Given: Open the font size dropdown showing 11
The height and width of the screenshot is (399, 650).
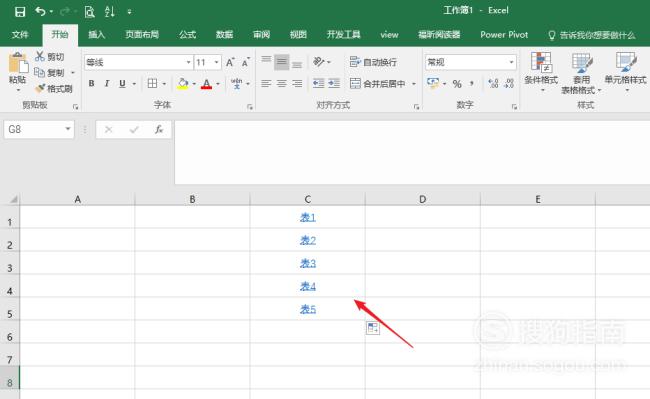Looking at the screenshot, I should click(x=216, y=63).
